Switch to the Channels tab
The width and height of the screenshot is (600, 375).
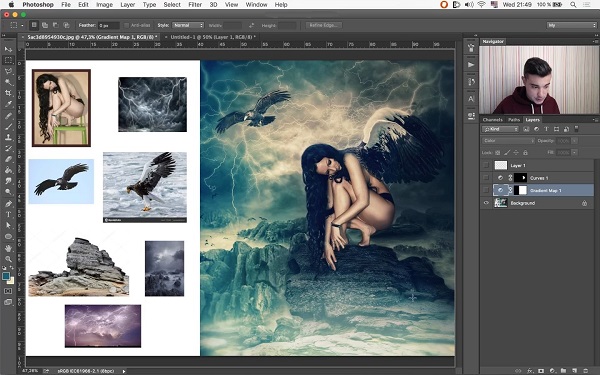point(492,120)
